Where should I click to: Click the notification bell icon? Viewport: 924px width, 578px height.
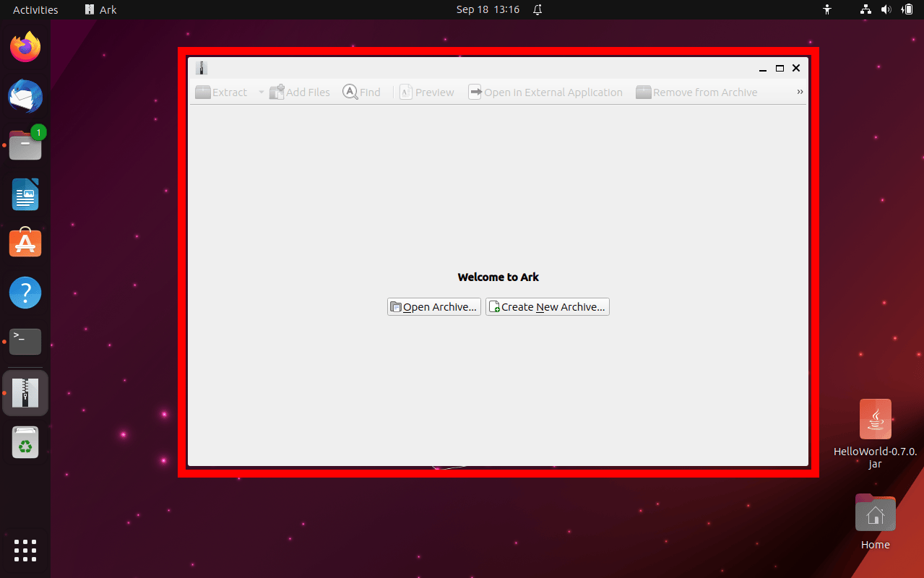coord(537,10)
